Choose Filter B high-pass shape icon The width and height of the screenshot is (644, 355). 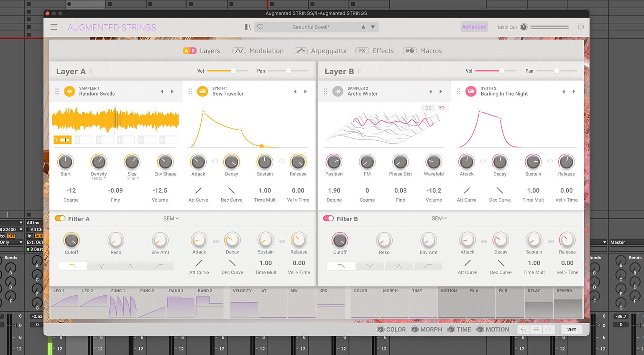428,266
